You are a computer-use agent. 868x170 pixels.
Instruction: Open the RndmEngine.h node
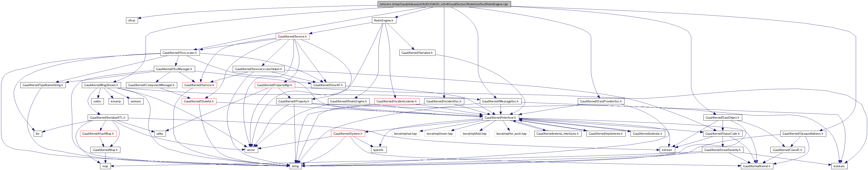click(384, 21)
